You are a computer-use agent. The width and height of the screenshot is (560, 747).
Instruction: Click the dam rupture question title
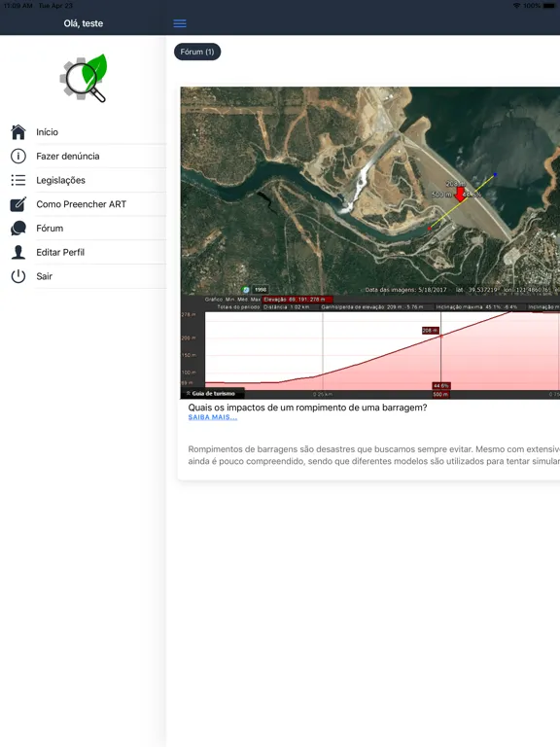click(307, 408)
